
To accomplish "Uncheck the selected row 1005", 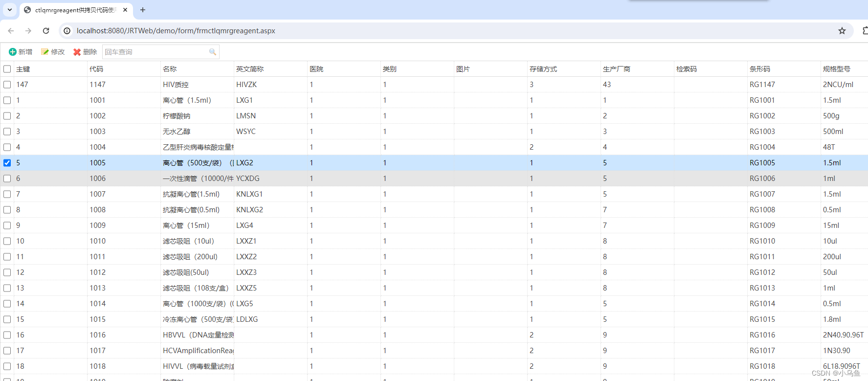I will pos(7,163).
